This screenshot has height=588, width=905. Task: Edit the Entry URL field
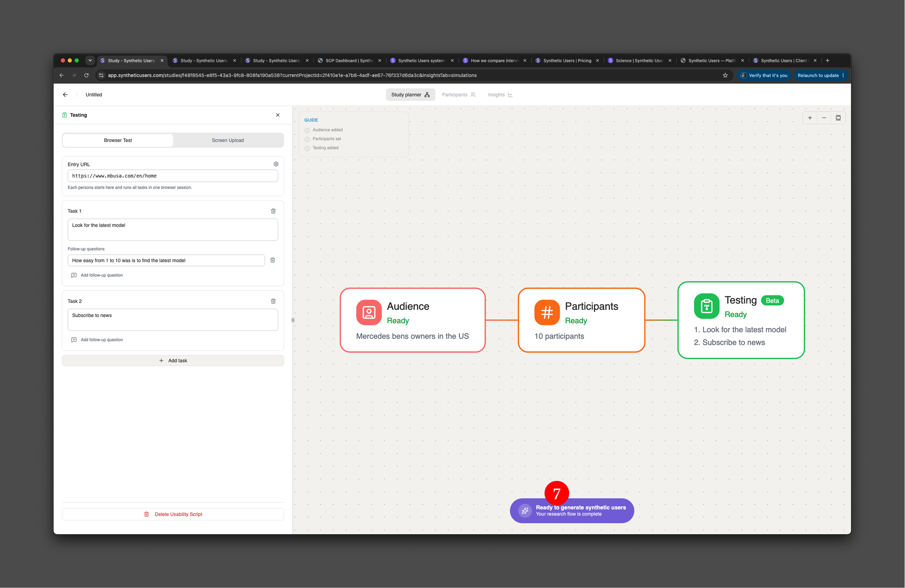point(173,176)
